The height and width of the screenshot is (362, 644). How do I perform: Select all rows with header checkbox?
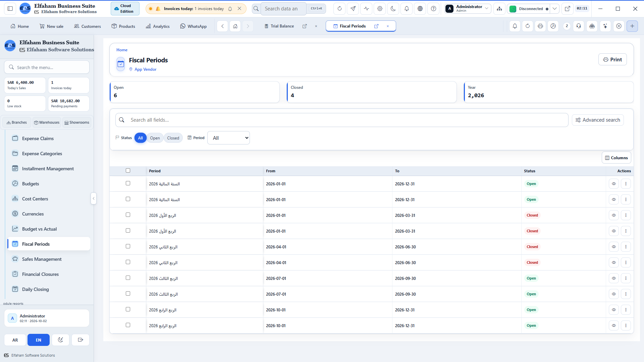128,171
